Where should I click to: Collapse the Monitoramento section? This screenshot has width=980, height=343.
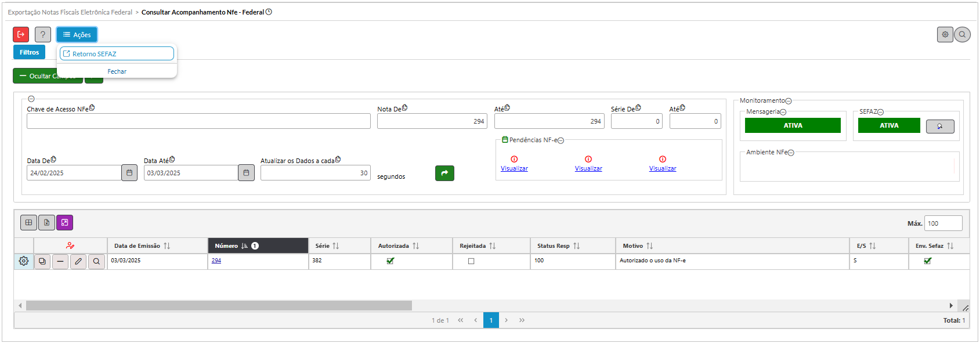(x=789, y=101)
